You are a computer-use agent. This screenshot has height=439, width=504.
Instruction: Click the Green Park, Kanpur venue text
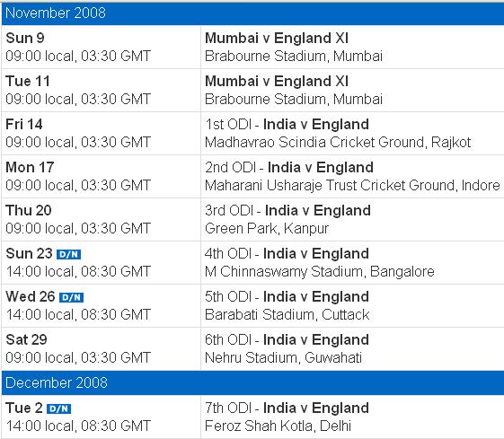(x=267, y=229)
